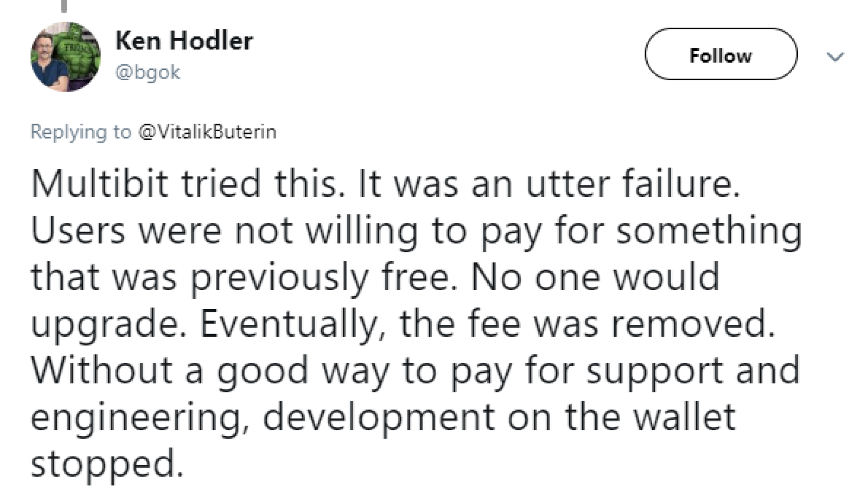Screen dimensions: 868x488
Task: Open the @VitalikButerin profile link
Action: 207,132
